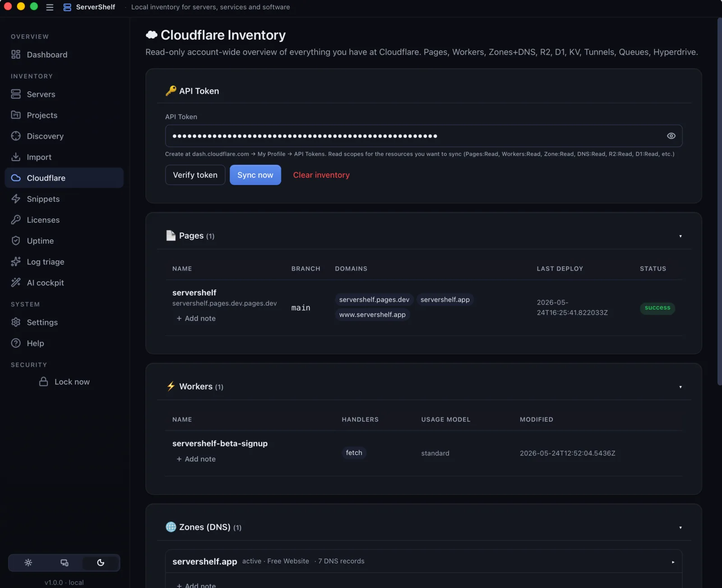Collapse the Workers section arrow

680,387
